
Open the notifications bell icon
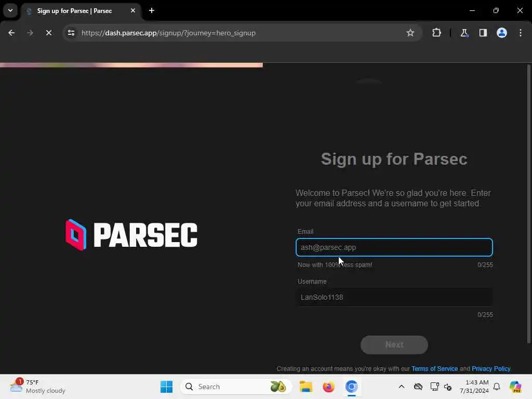coord(497,387)
